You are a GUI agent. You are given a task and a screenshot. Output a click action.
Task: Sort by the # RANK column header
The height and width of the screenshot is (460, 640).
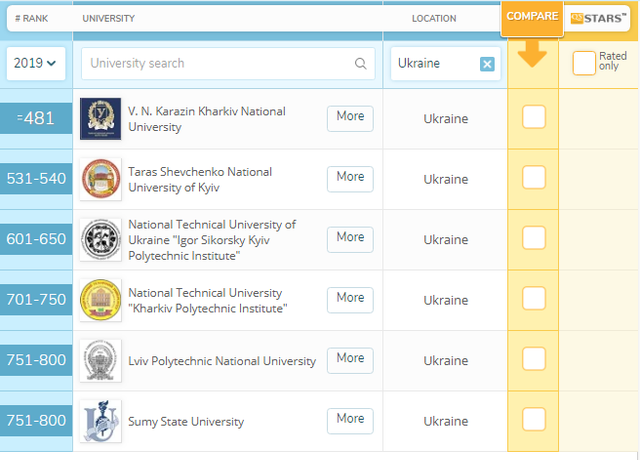click(32, 18)
